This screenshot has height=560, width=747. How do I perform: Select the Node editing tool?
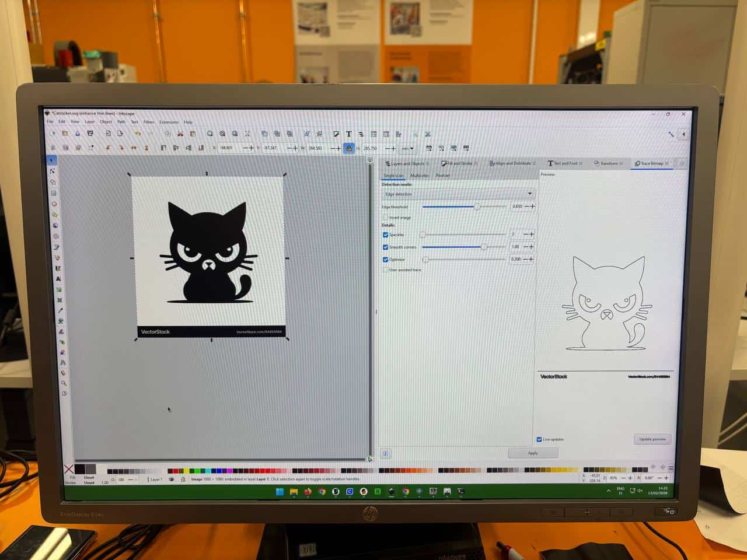pyautogui.click(x=53, y=171)
